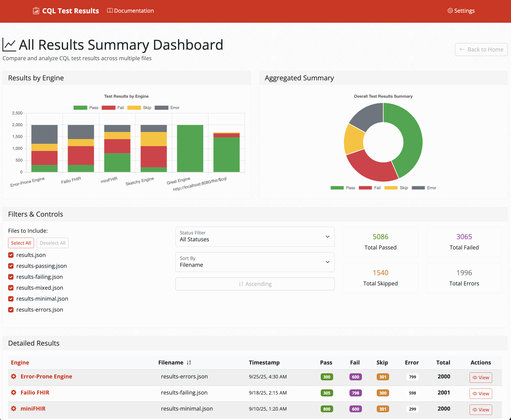The height and width of the screenshot is (420, 511).
Task: Click the gear icon next to Failio FHIR
Action: 14,393
